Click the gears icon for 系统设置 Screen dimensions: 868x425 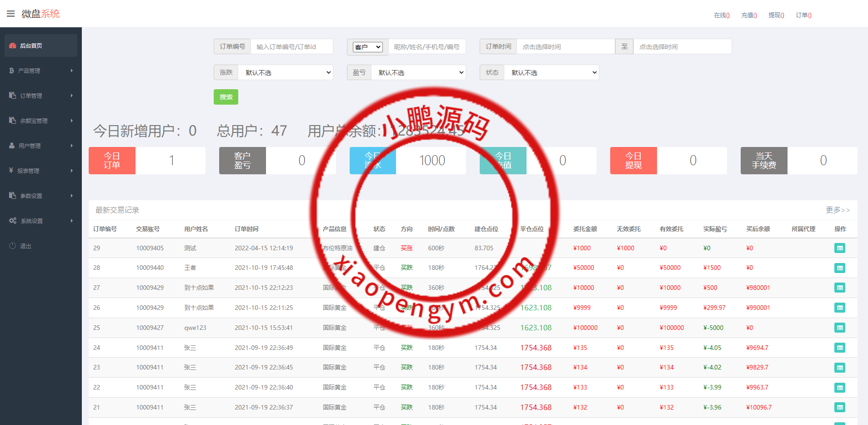pos(13,221)
